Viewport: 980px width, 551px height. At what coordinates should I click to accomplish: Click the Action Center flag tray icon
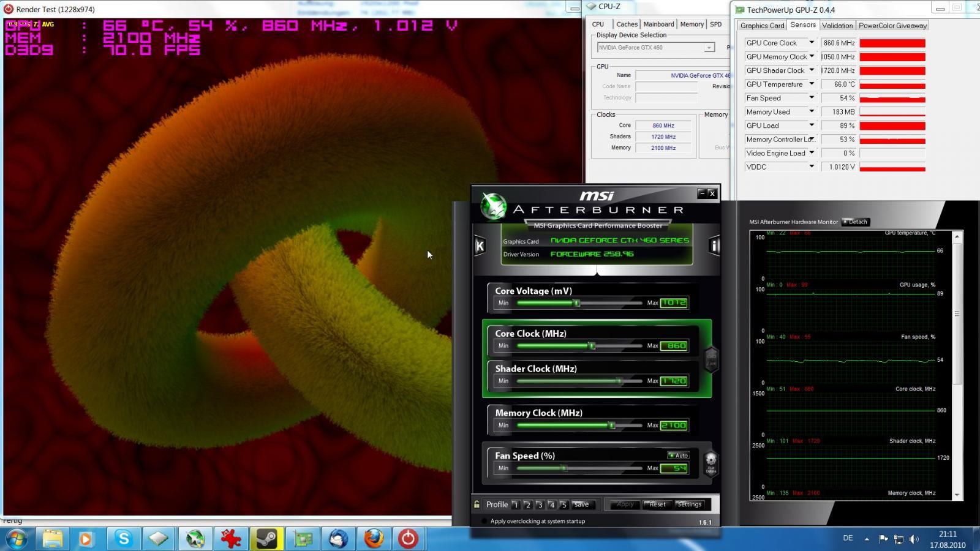click(883, 539)
